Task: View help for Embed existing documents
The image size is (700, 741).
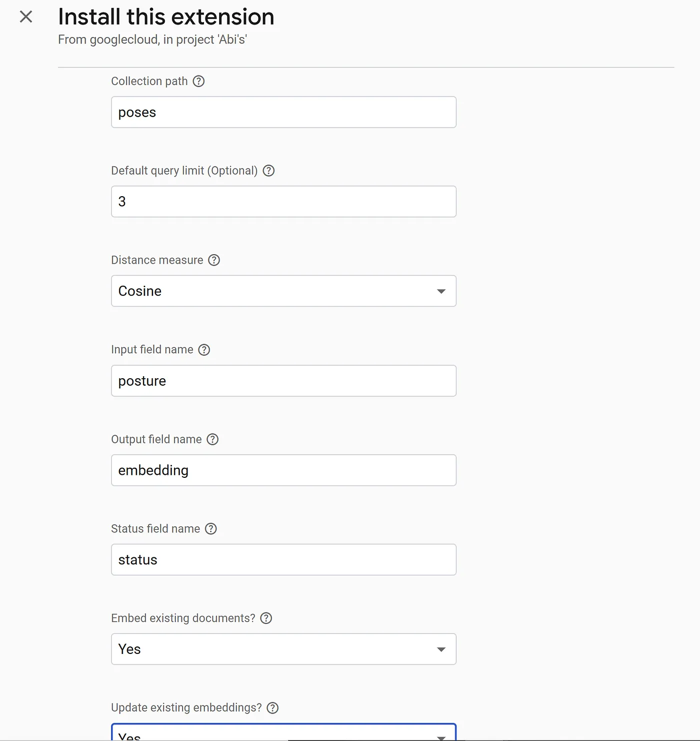Action: tap(265, 618)
